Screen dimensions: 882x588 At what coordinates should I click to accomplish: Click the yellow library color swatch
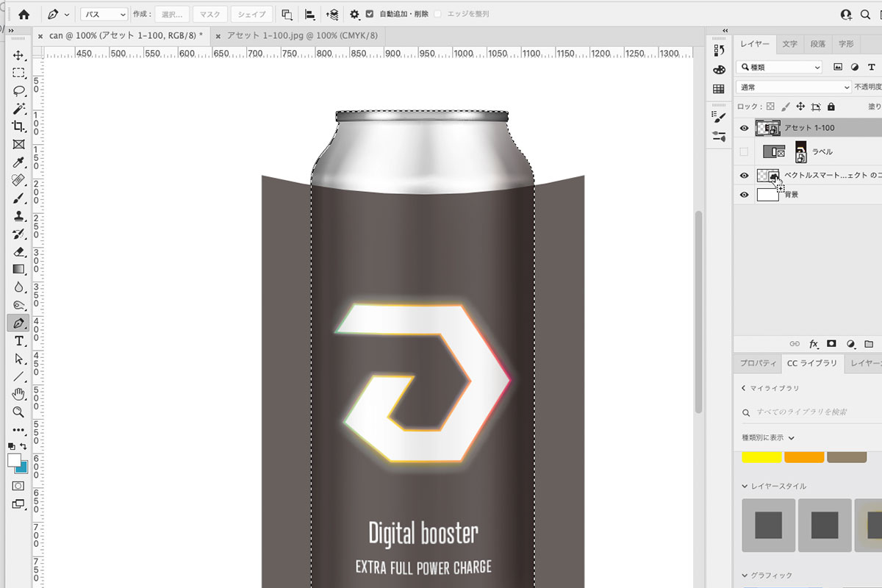(761, 458)
